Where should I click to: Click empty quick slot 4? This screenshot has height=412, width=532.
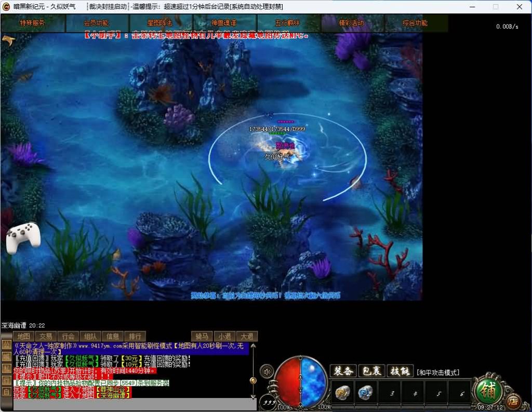[413, 393]
